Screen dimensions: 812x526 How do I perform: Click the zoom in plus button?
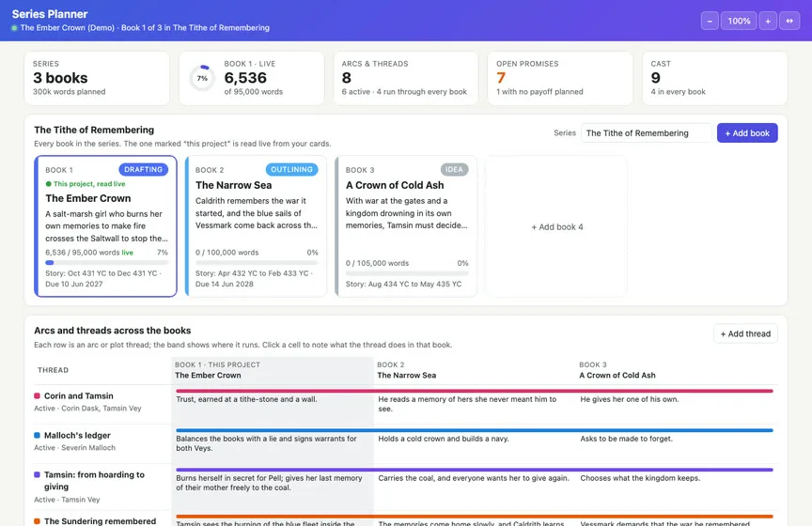[x=768, y=22]
